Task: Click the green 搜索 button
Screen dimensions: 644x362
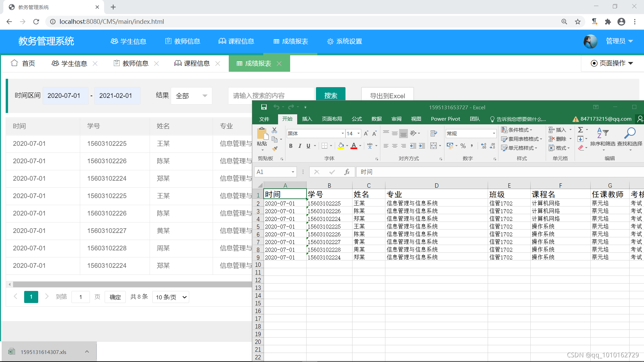Action: click(331, 94)
